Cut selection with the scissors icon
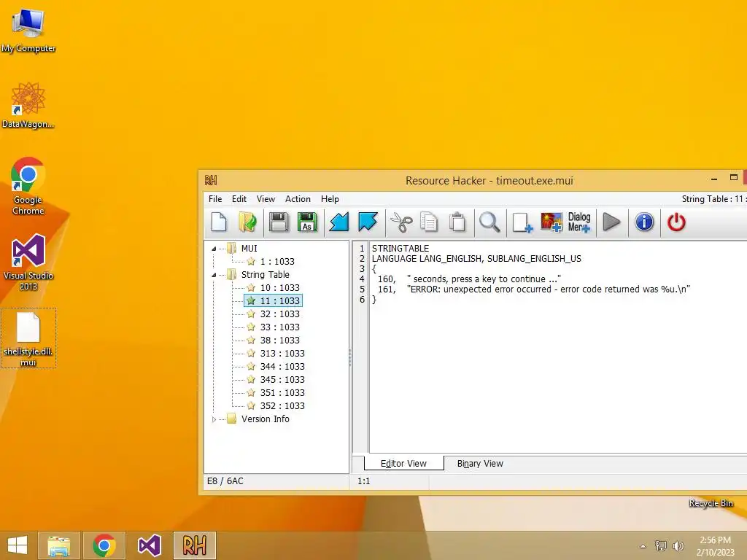The image size is (747, 560). pos(401,222)
